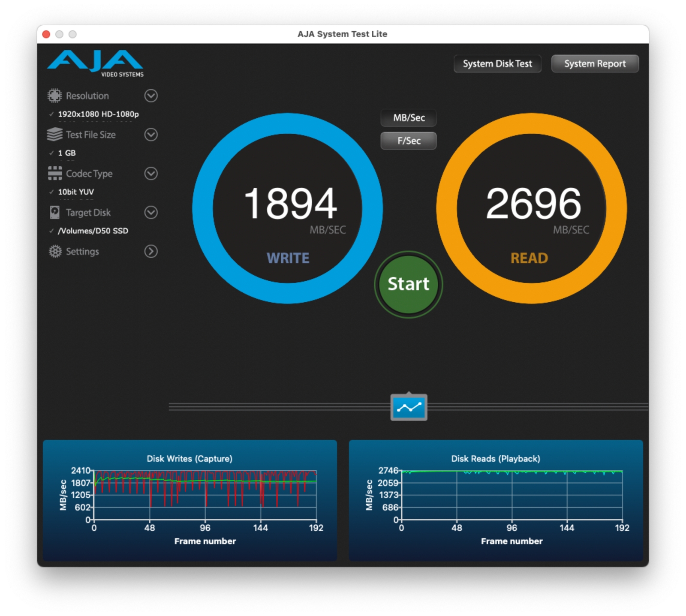Click the Resolution label
The height and width of the screenshot is (616, 686).
coord(87,96)
